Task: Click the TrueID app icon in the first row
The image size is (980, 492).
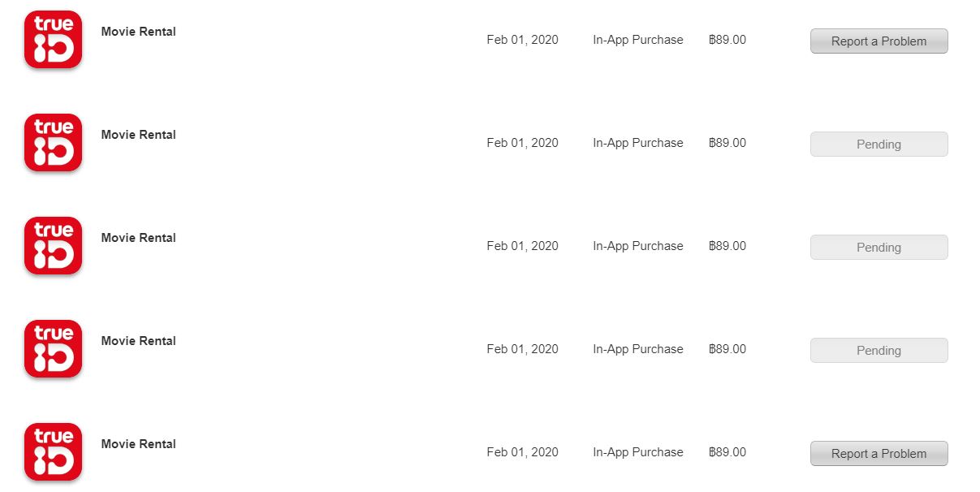Action: coord(54,40)
